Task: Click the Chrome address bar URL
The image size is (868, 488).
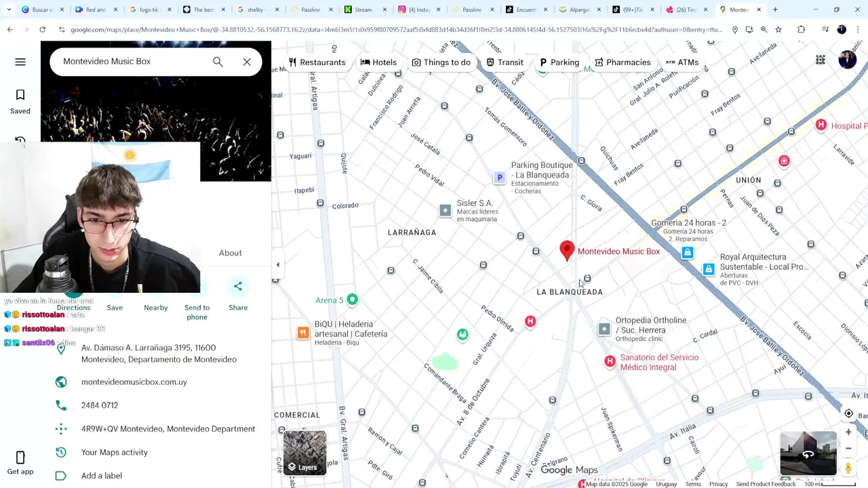Action: tap(397, 30)
